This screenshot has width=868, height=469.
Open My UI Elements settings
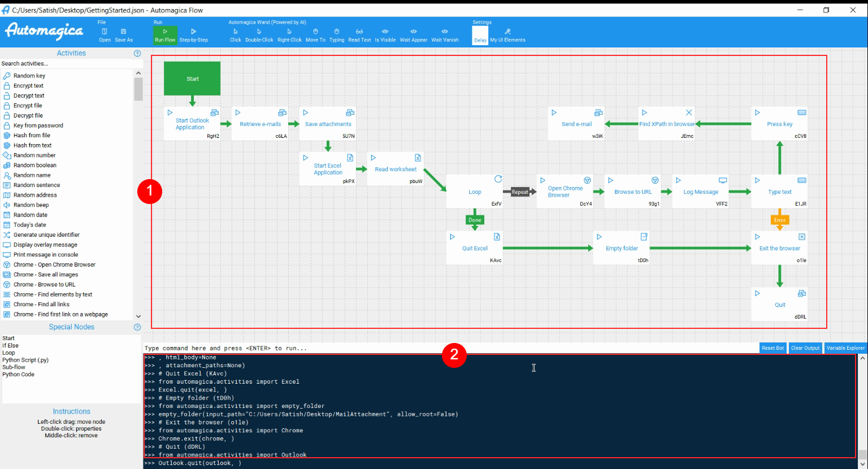coord(507,35)
